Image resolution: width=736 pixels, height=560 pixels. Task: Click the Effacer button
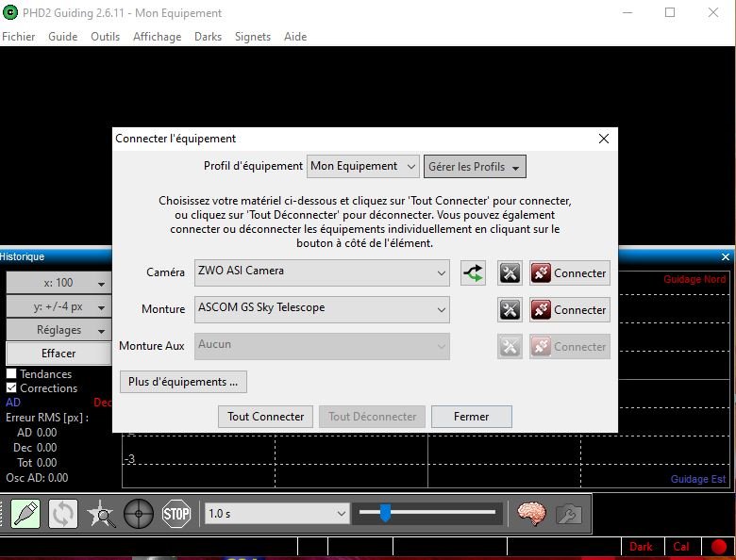point(59,354)
